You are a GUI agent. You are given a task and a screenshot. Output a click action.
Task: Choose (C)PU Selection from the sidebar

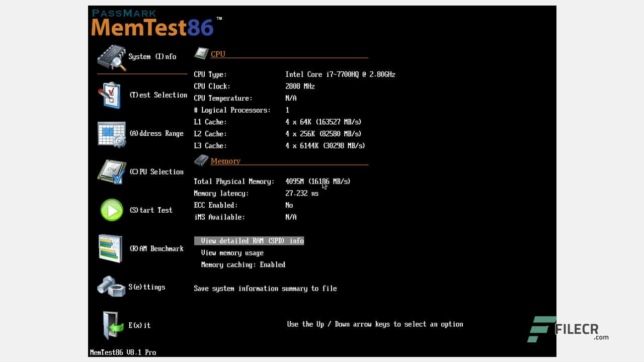158,171
